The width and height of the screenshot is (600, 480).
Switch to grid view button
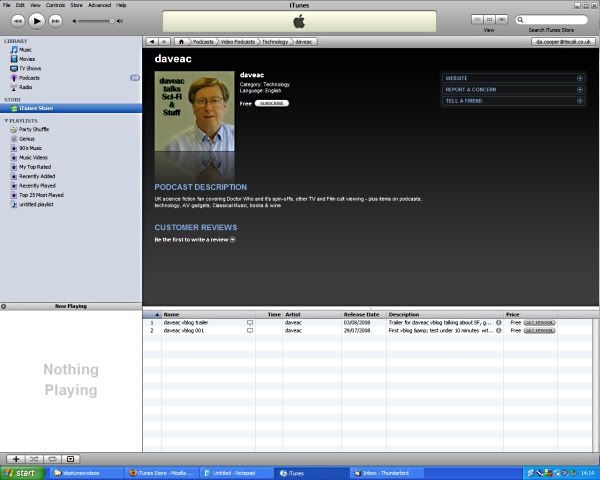[489, 20]
